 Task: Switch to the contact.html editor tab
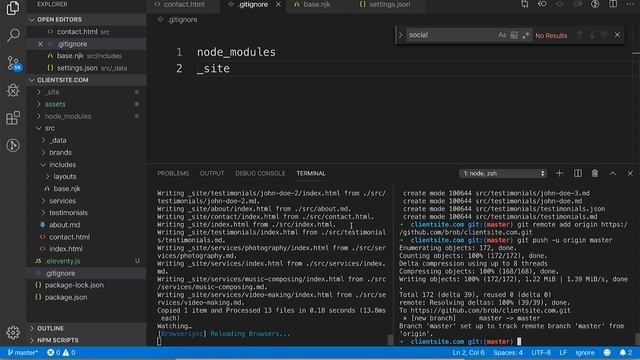(x=184, y=4)
